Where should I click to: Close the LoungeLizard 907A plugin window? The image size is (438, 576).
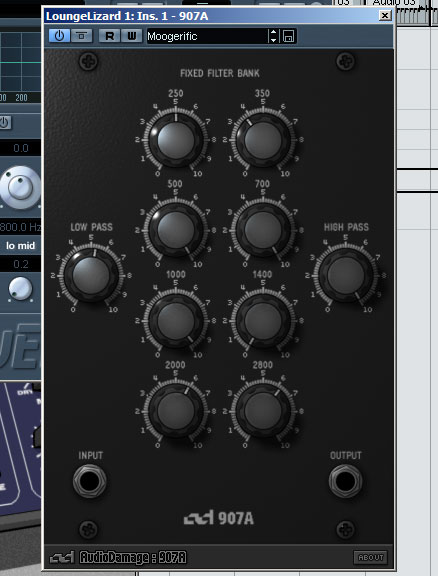point(385,15)
